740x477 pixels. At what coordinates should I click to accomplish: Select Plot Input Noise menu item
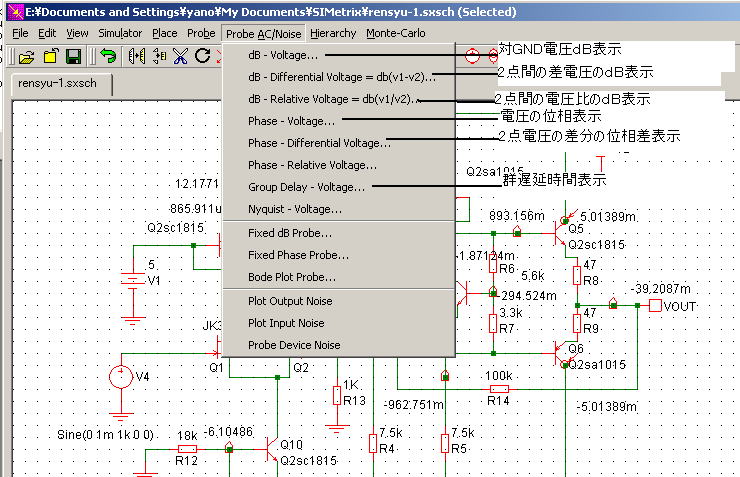339,323
